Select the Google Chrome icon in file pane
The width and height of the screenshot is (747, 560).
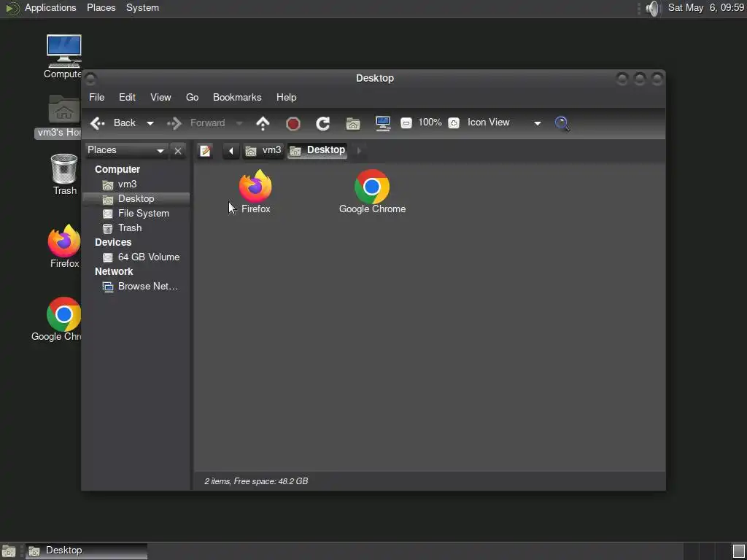[x=372, y=192]
